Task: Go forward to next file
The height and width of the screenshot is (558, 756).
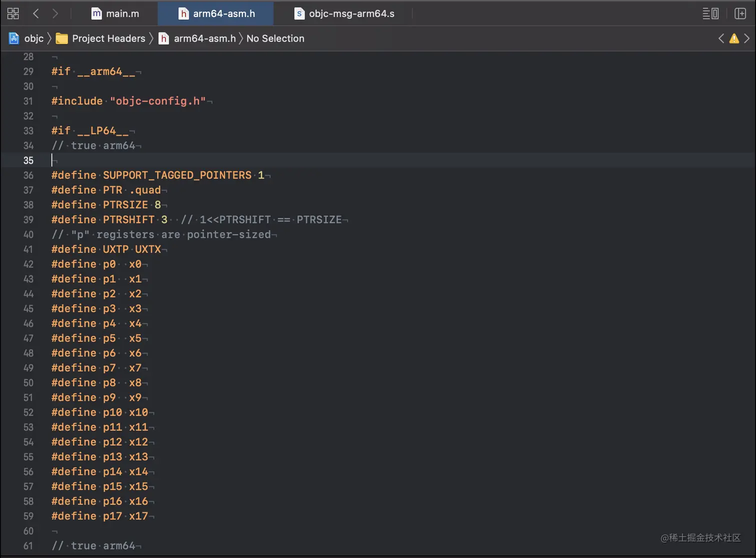Action: coord(55,14)
